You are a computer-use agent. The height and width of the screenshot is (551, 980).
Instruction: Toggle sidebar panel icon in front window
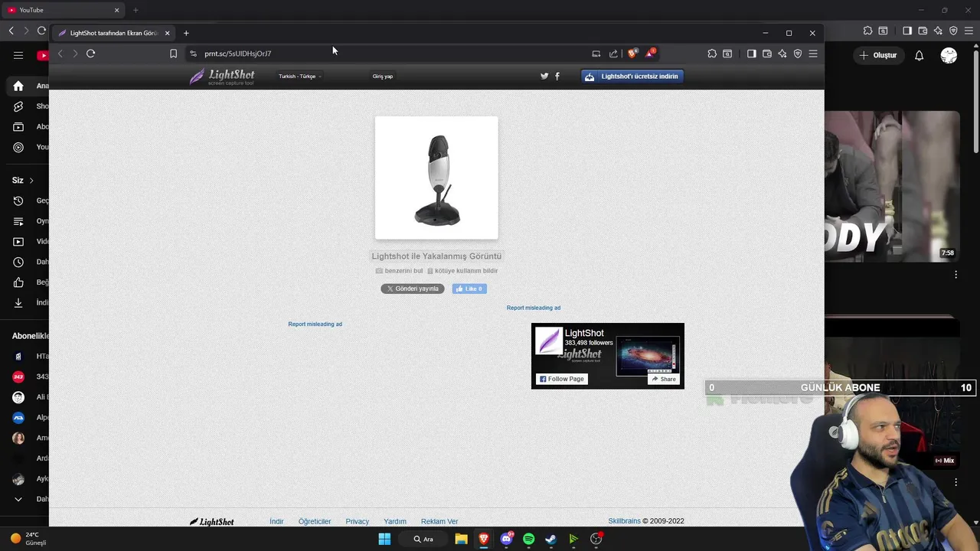(x=751, y=54)
